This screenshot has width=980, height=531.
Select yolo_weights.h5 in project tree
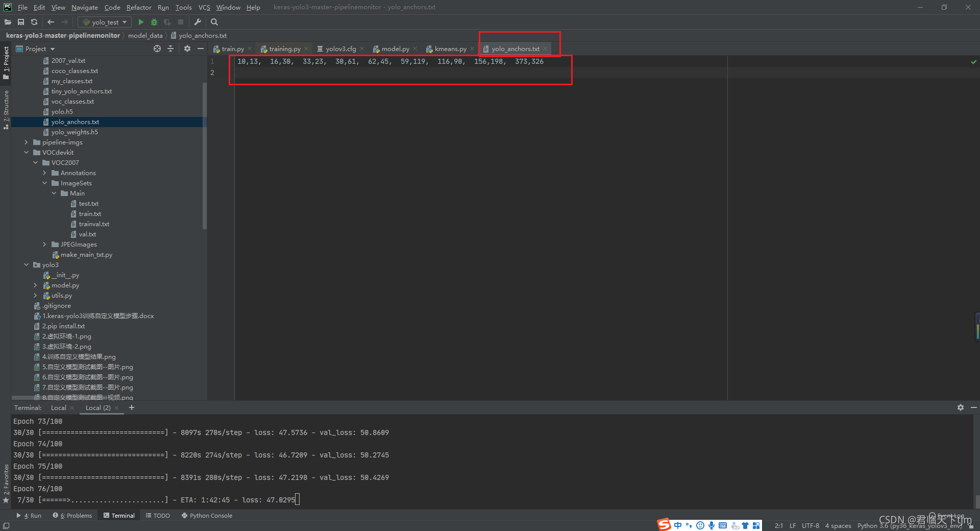pyautogui.click(x=74, y=132)
